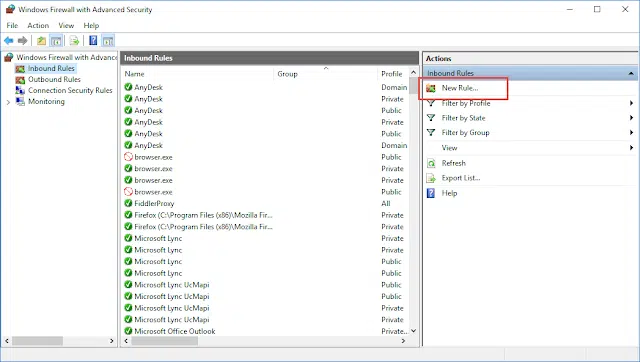This screenshot has width=640, height=362.
Task: Click Export List toolbar icon
Action: coord(74,40)
